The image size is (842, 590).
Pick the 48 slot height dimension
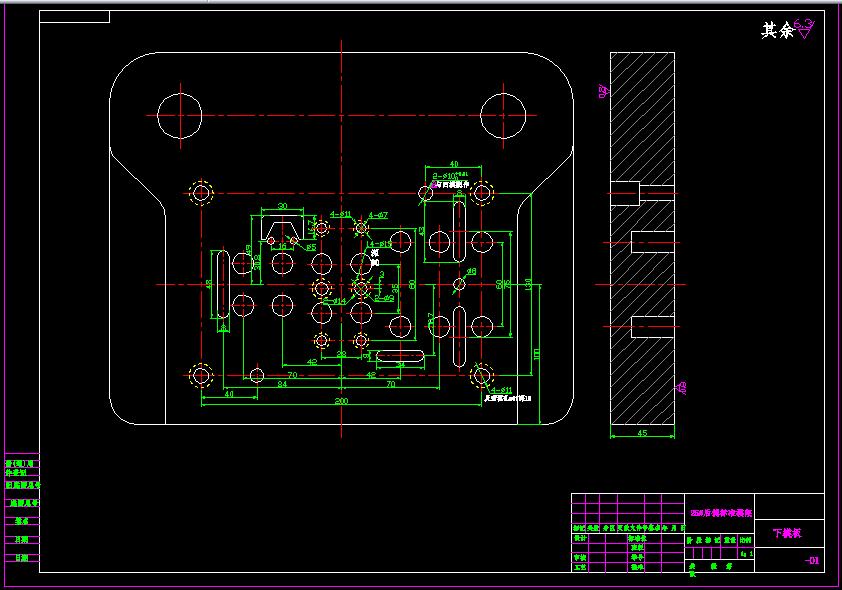point(209,285)
